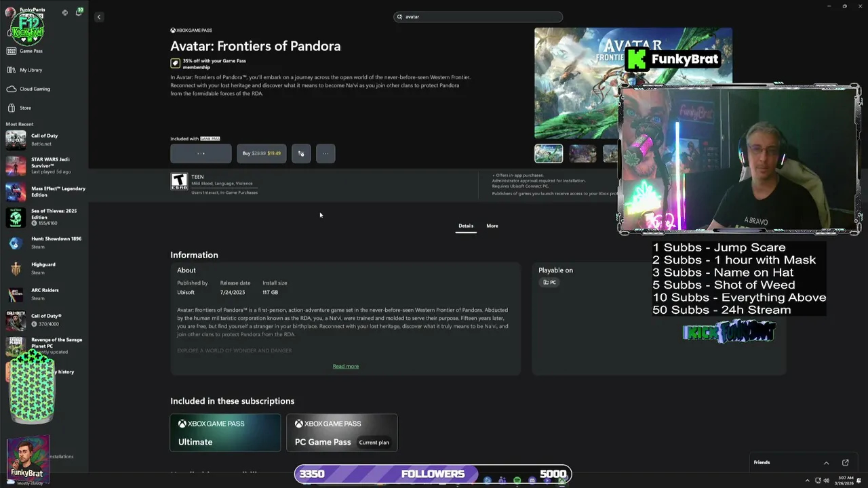Open Call of Duty entry showing 370/4000
The image size is (868, 488).
tap(44, 320)
